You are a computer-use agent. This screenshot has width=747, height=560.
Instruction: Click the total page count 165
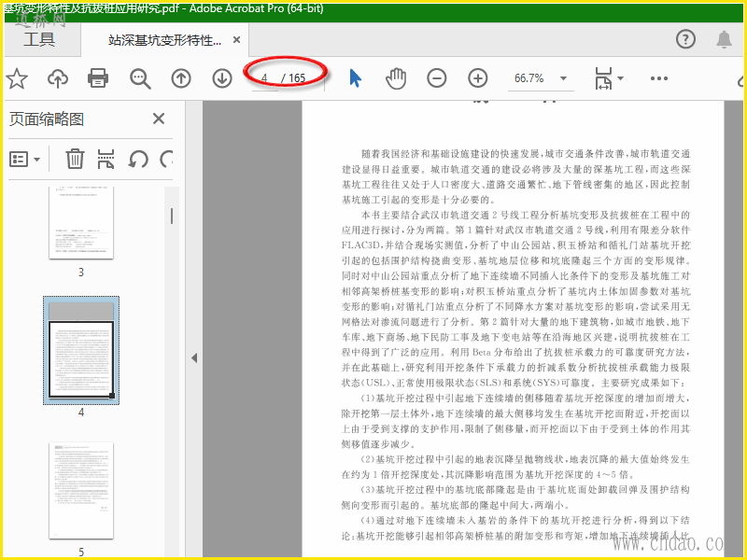[x=297, y=78]
